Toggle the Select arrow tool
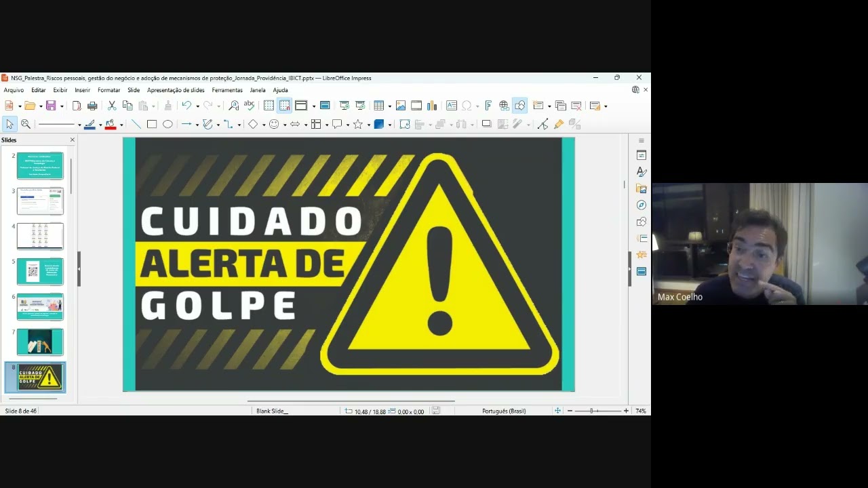The image size is (868, 488). [9, 124]
